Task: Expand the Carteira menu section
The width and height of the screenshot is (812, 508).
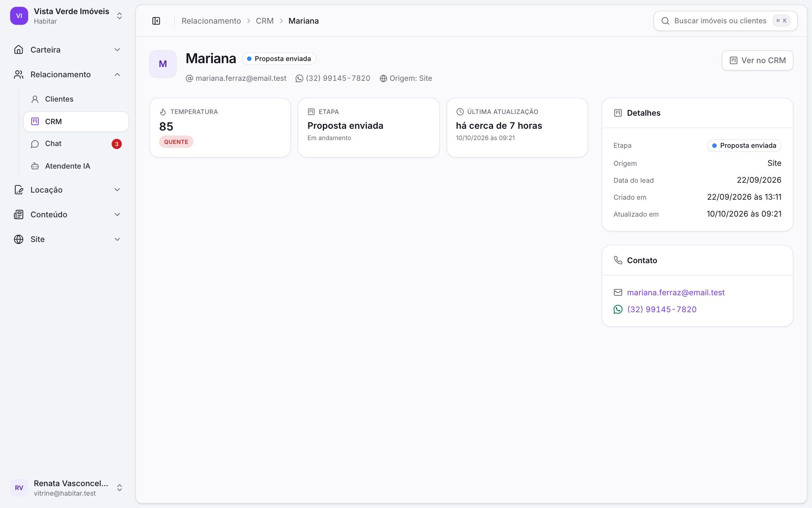Action: coord(67,50)
